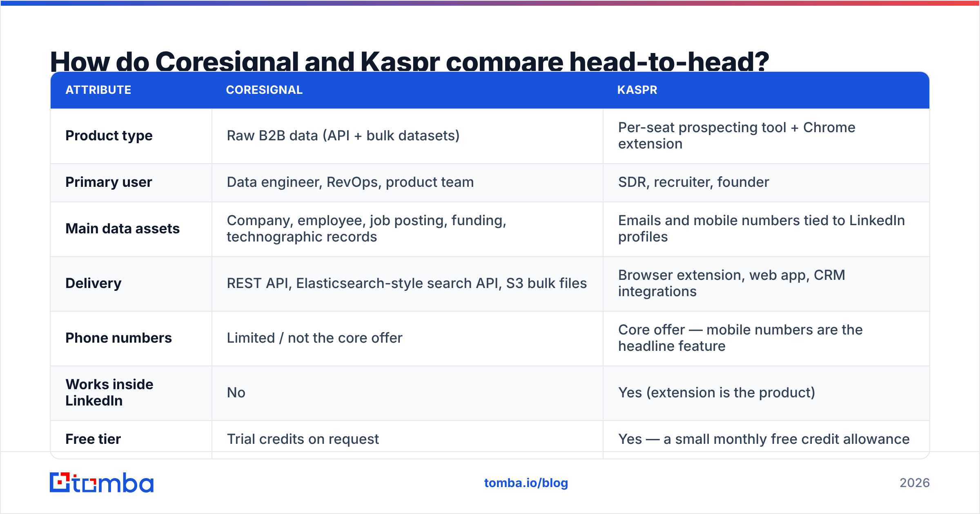
Task: Click the 'Delivery' row label
Action: [x=94, y=283]
